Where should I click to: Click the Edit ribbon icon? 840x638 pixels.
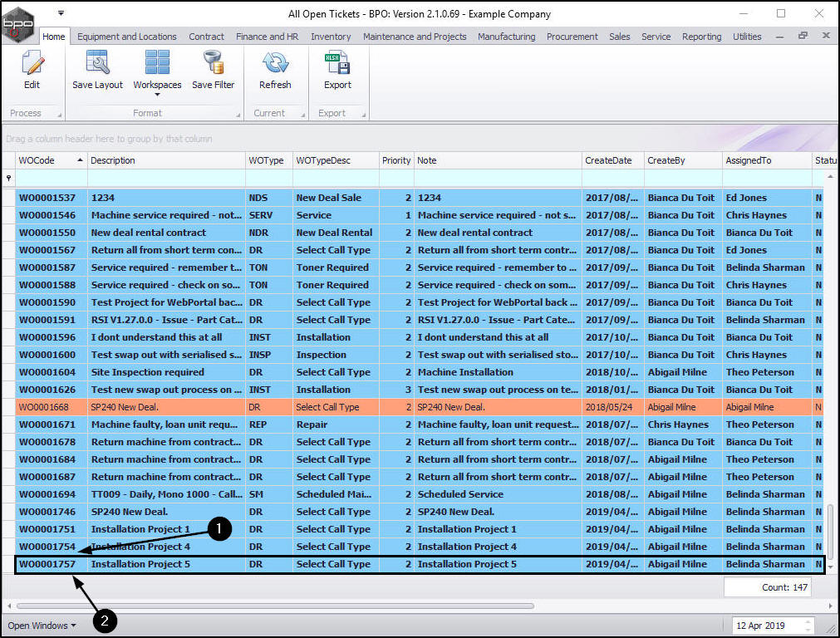tap(32, 71)
